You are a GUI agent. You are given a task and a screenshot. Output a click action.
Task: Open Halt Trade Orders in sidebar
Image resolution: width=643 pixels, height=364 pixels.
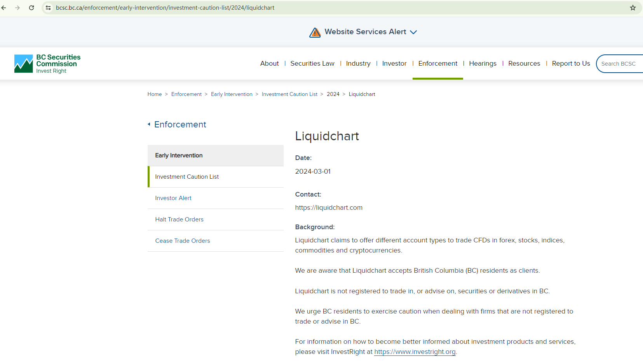216,219
